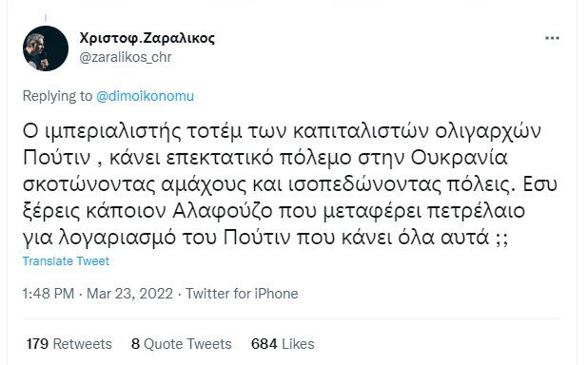
Task: Click the first Πούτιν on second line
Action: (x=57, y=158)
